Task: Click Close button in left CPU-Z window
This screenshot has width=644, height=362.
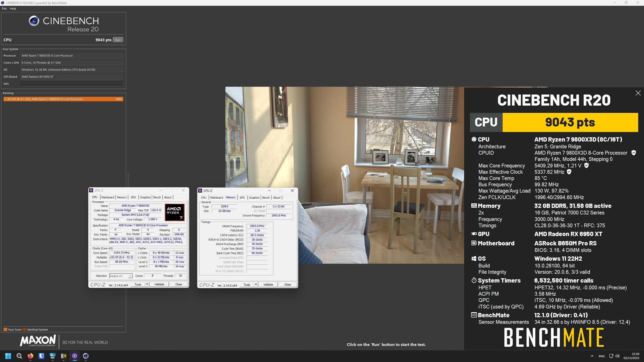Action: tap(179, 285)
